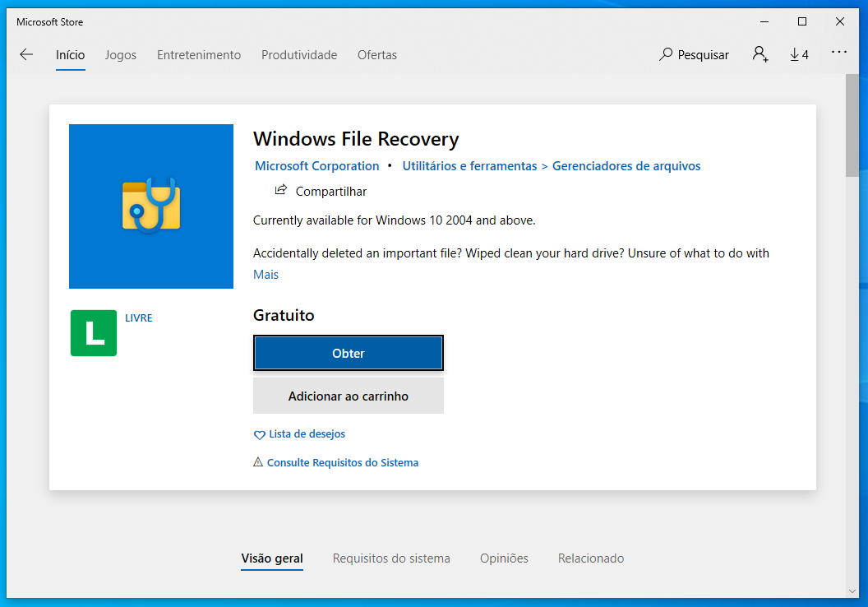Click the scrollbar down arrow

tap(852, 591)
